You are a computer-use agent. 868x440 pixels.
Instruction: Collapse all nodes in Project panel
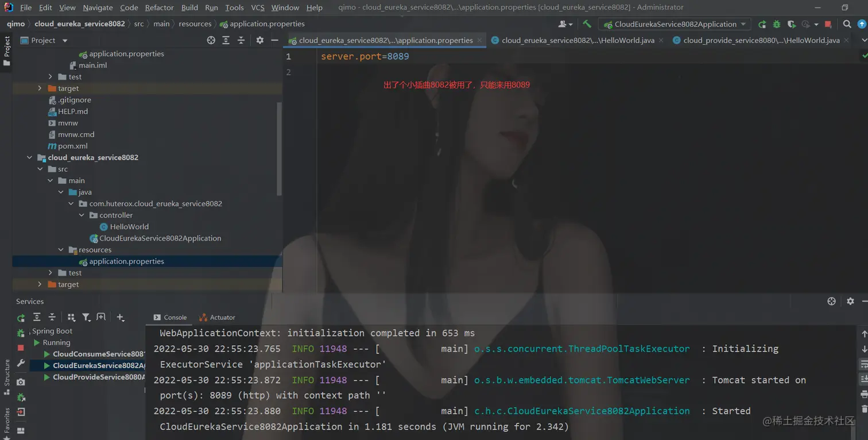[x=241, y=40]
